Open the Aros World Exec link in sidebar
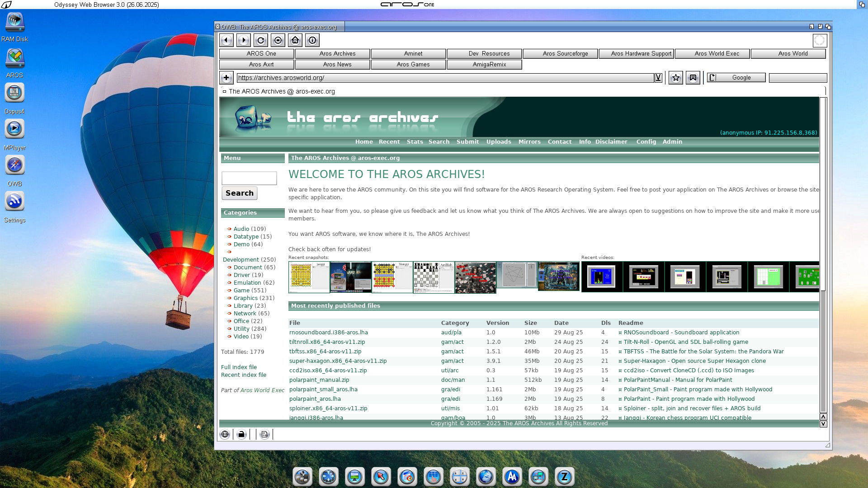Screen dimensions: 868x488 (262, 390)
